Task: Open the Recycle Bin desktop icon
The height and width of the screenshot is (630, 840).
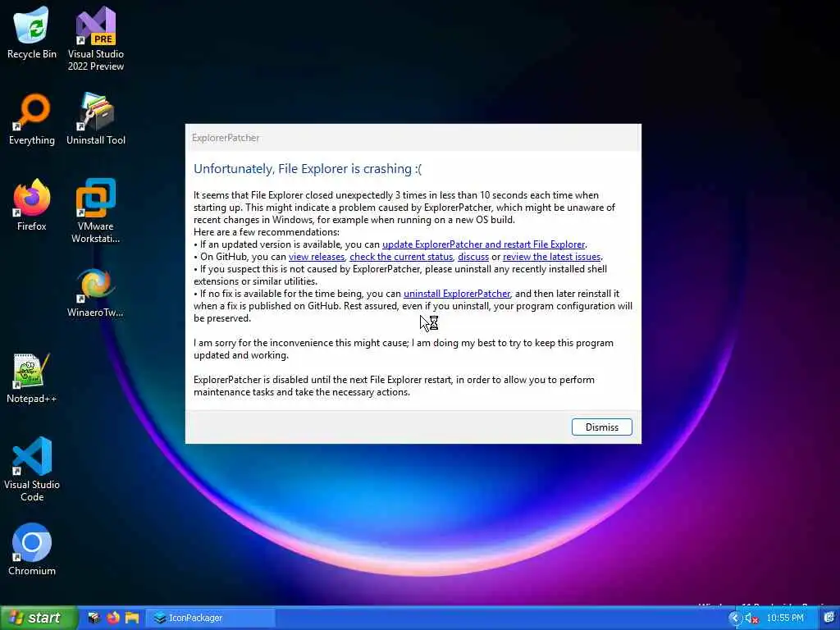Action: 32,33
